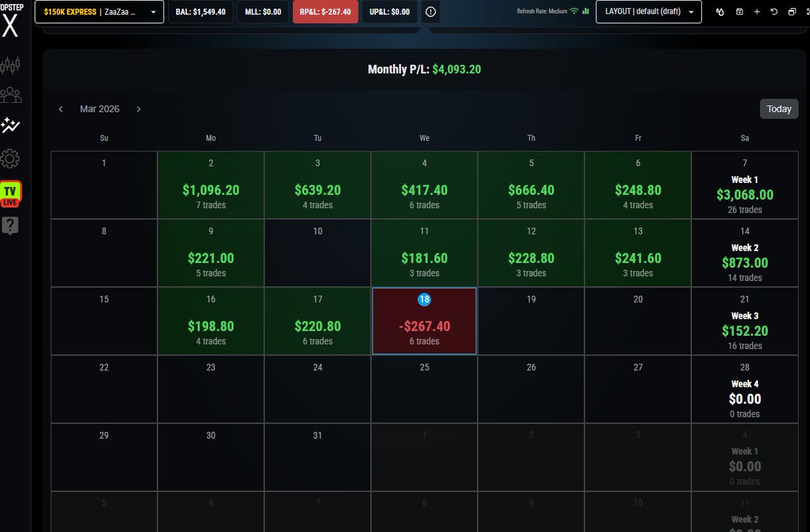Go to previous month with left chevron

(61, 109)
